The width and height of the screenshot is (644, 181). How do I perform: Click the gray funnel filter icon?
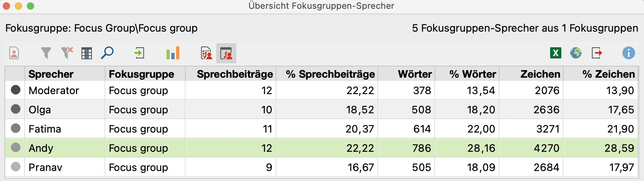(x=46, y=53)
